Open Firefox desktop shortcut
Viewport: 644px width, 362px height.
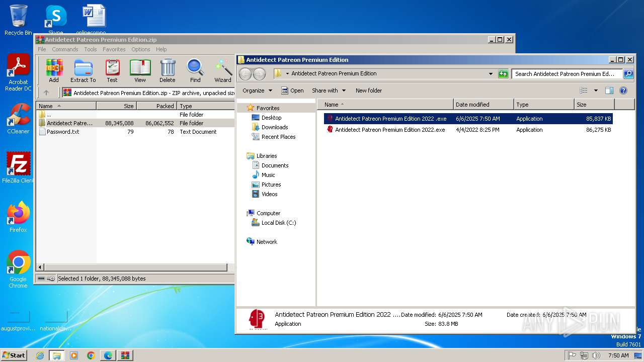tap(18, 217)
